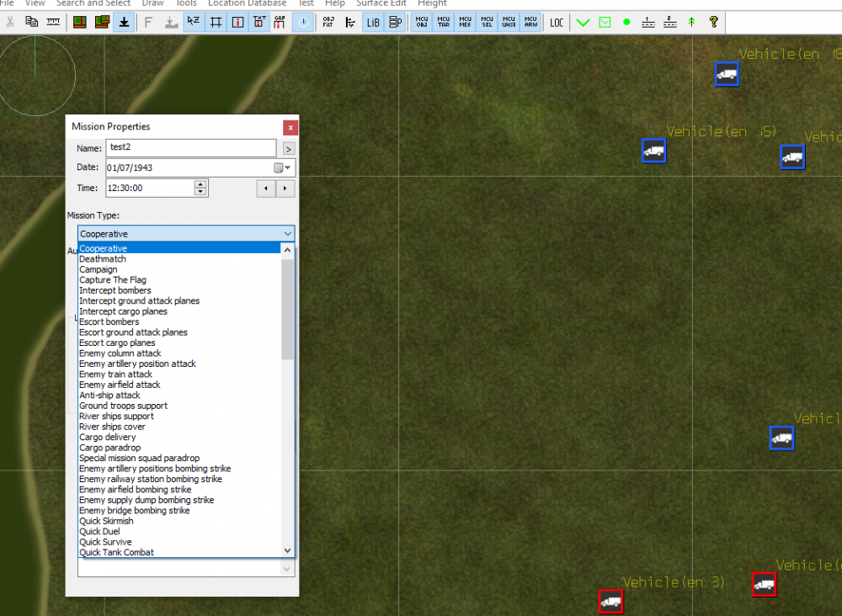Image resolution: width=842 pixels, height=616 pixels.
Task: Select Deathmatch from the mission type list
Action: coord(103,259)
